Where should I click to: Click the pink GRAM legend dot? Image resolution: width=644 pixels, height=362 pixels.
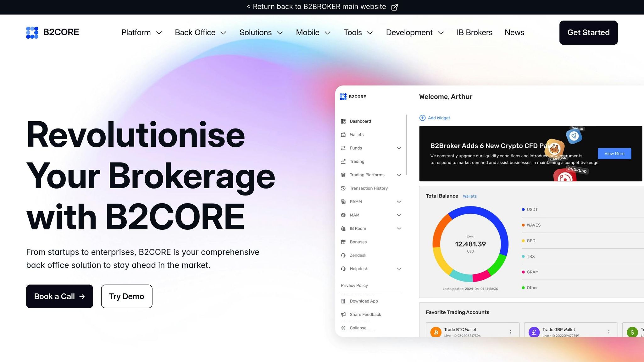tap(523, 272)
